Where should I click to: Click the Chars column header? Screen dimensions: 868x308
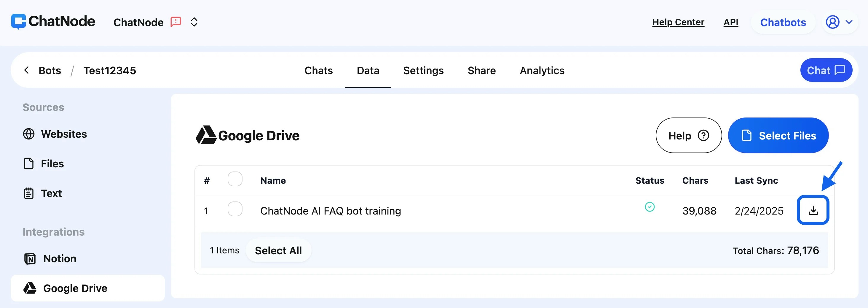pos(695,180)
